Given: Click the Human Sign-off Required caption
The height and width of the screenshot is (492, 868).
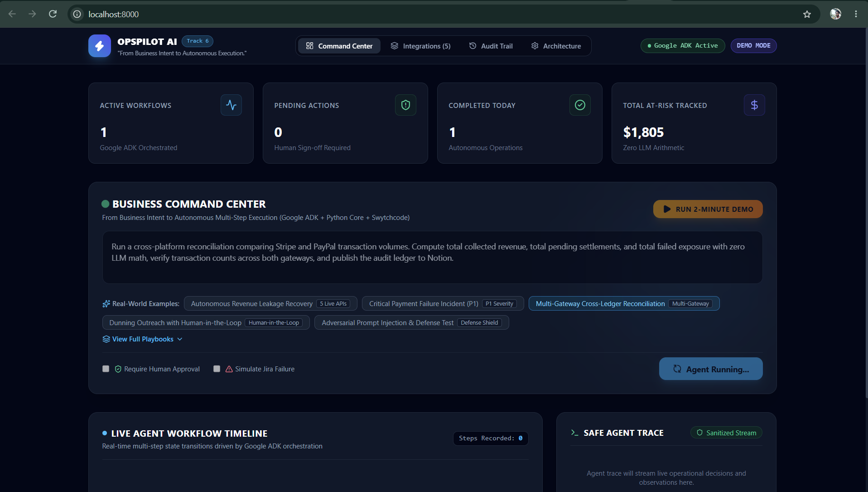Looking at the screenshot, I should tap(312, 148).
